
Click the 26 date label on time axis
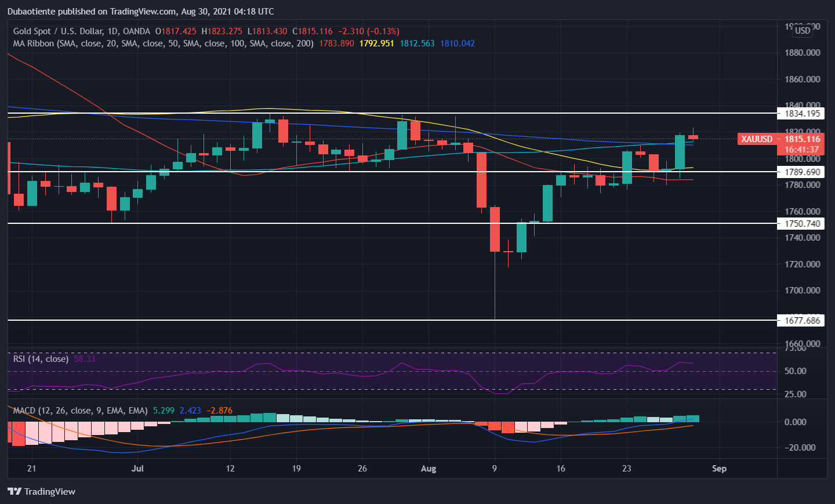pyautogui.click(x=362, y=469)
